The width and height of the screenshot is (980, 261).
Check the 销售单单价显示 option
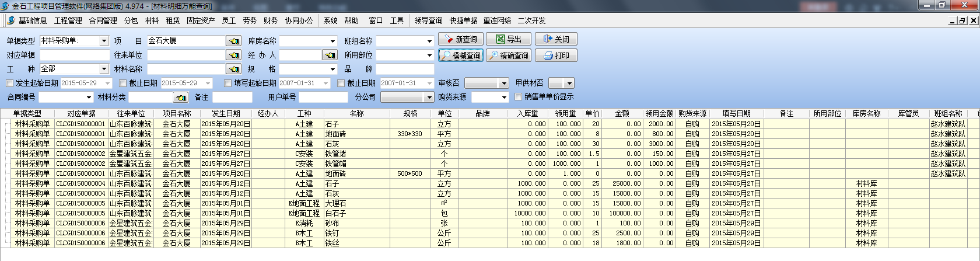click(519, 97)
